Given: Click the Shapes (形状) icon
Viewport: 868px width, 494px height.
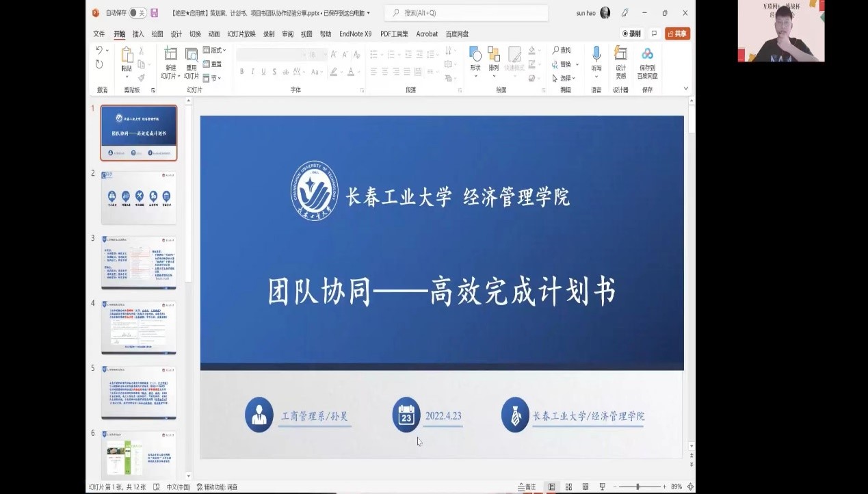Looking at the screenshot, I should (475, 55).
